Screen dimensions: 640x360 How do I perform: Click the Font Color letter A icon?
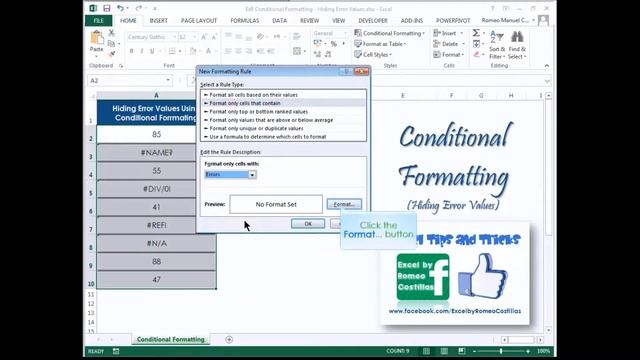tap(208, 51)
